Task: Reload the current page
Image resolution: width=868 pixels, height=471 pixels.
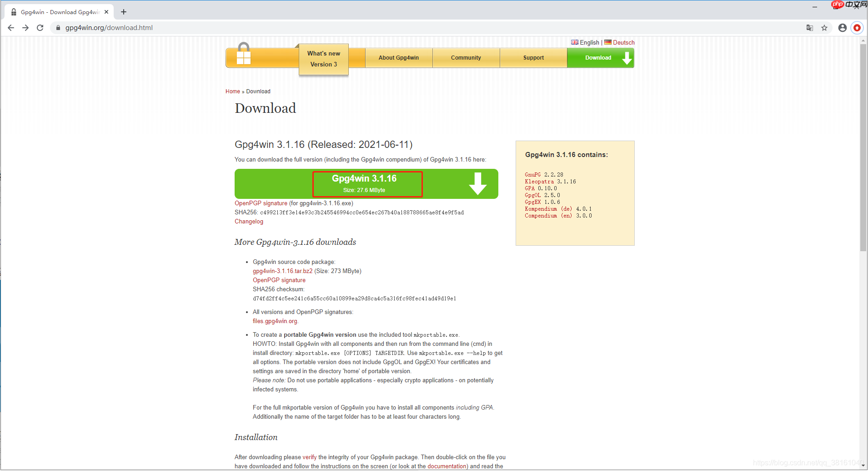Action: pos(40,28)
